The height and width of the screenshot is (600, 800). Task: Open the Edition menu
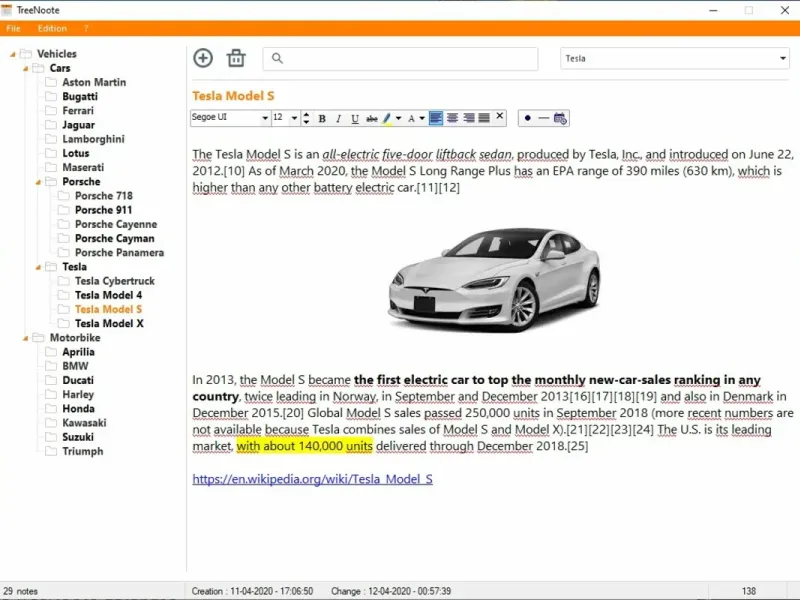(x=52, y=29)
